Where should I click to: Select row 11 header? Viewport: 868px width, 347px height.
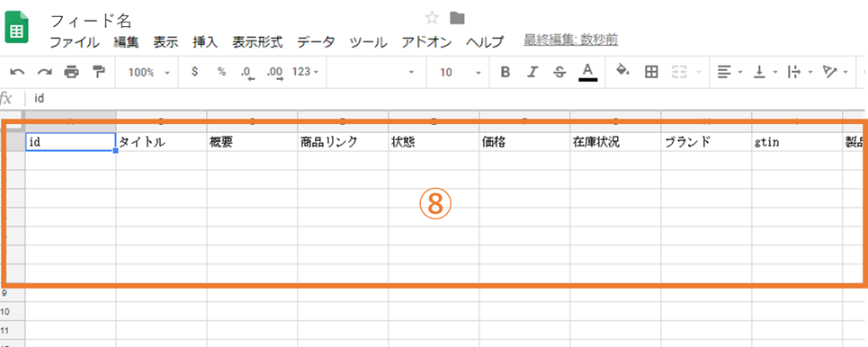(x=13, y=331)
